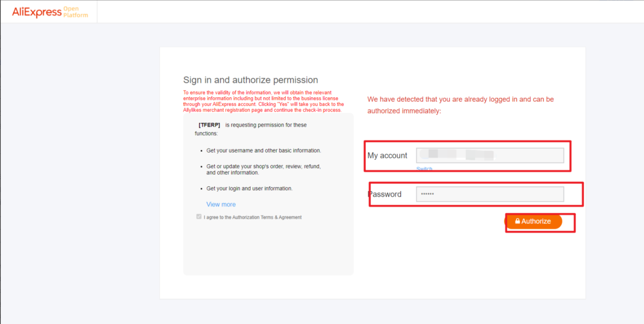
Task: Click the "already logged in" red notice text
Action: [x=461, y=105]
